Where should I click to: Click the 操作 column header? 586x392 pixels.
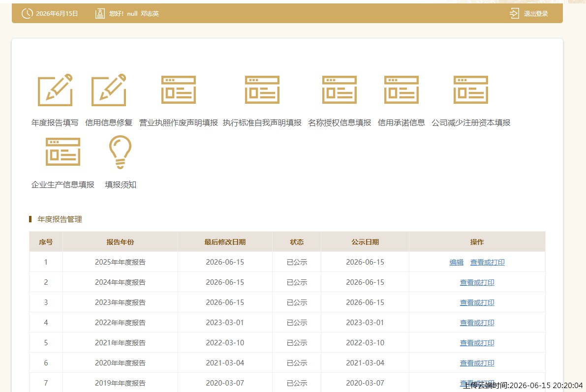tap(477, 242)
